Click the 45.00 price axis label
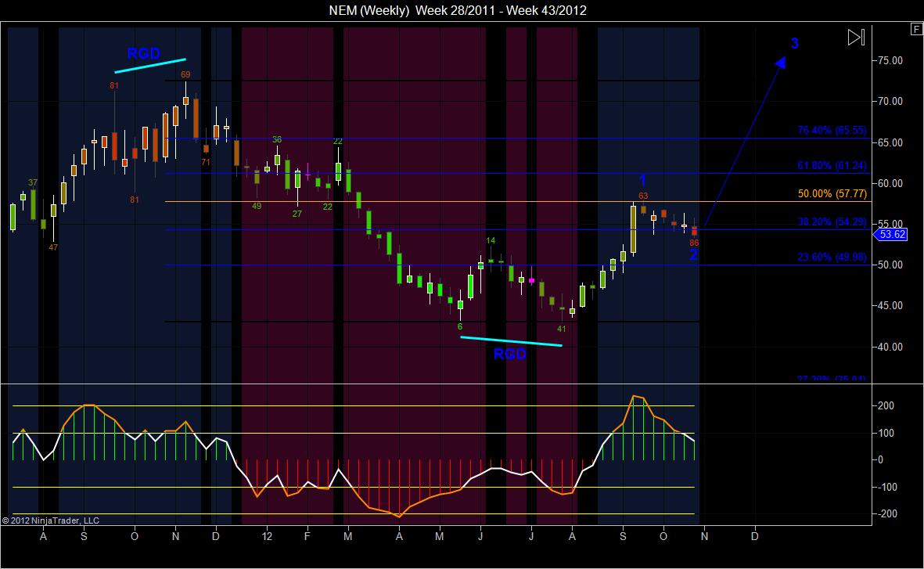 890,305
